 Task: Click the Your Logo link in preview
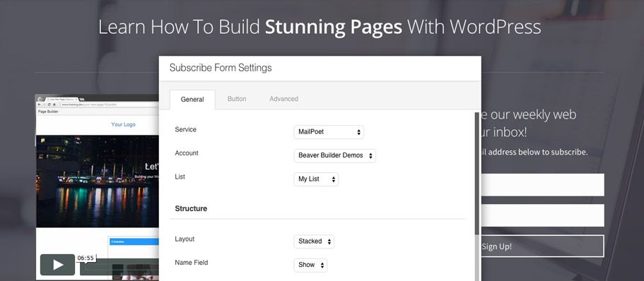(123, 124)
